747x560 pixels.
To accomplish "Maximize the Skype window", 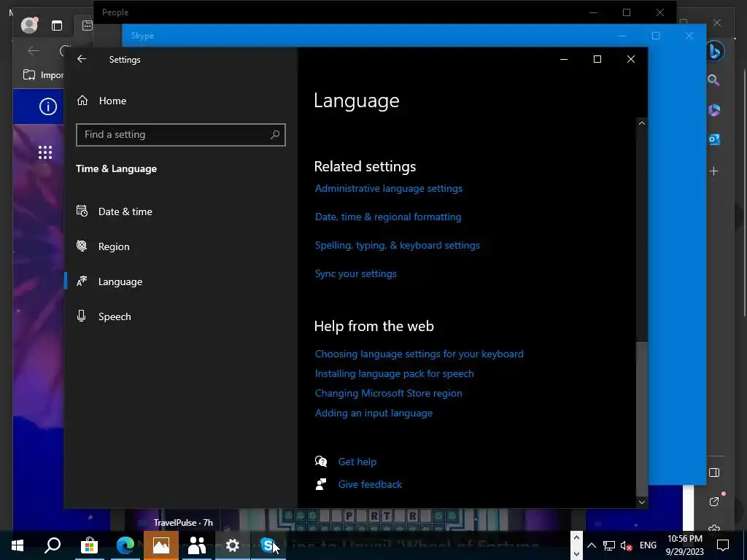I will 656,36.
